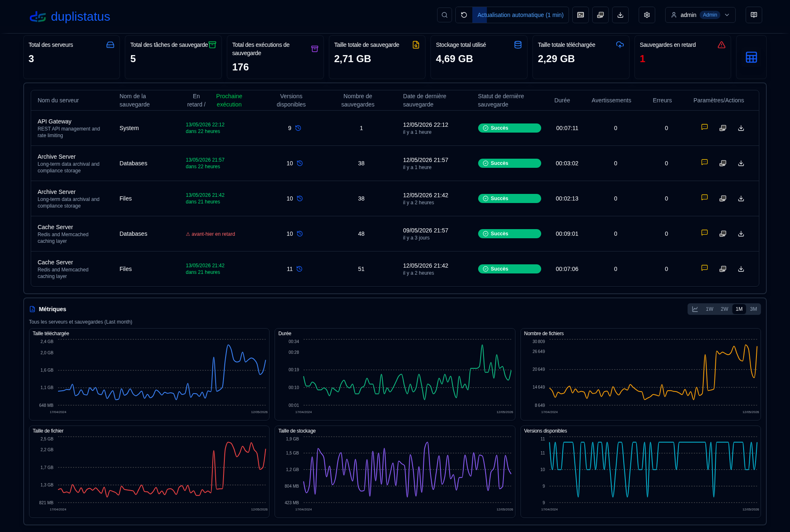The height and width of the screenshot is (532, 790).
Task: Select the 1W metrics range tab
Action: tap(710, 309)
